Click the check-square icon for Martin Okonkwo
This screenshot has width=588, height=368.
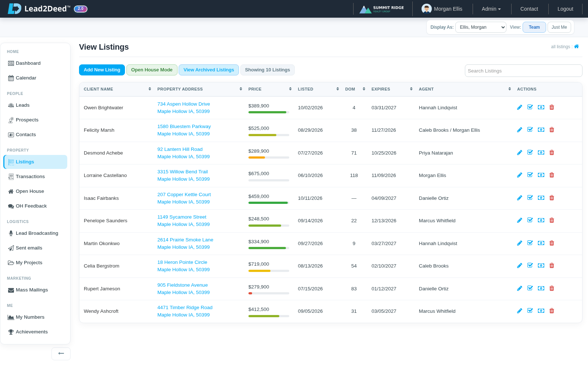click(530, 243)
